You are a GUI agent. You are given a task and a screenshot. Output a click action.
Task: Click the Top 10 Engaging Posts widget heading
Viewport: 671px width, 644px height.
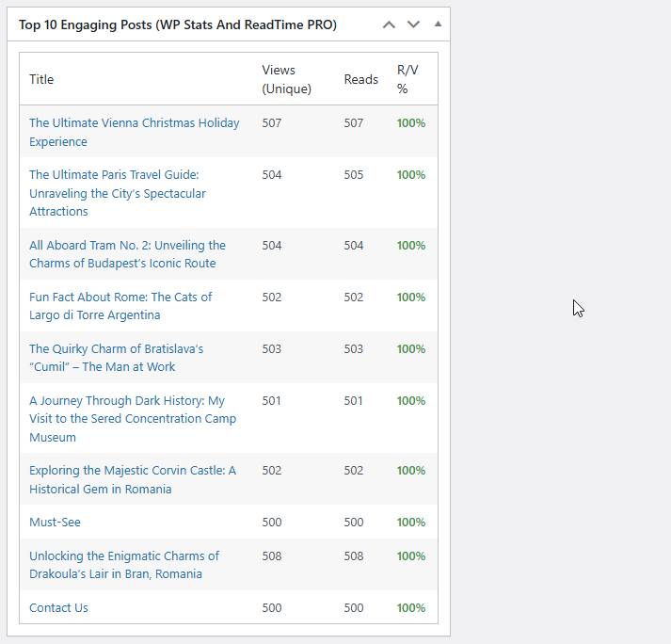tap(177, 24)
